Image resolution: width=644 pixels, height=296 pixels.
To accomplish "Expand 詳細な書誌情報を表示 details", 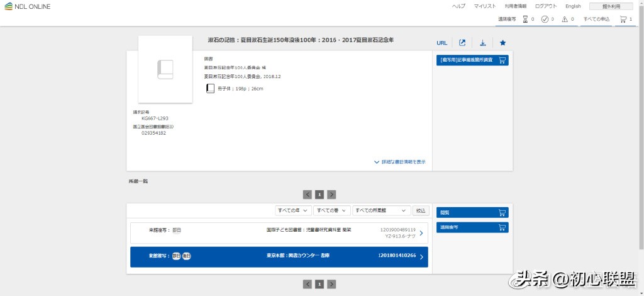I will (x=399, y=162).
